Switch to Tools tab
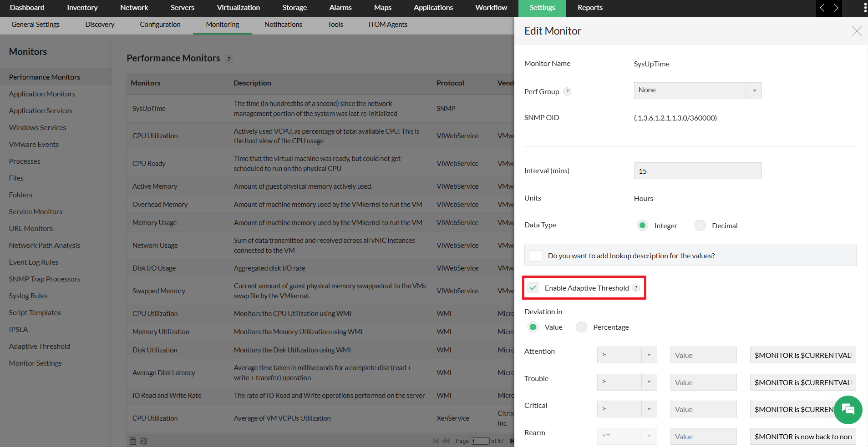This screenshot has width=868, height=447. click(x=335, y=25)
